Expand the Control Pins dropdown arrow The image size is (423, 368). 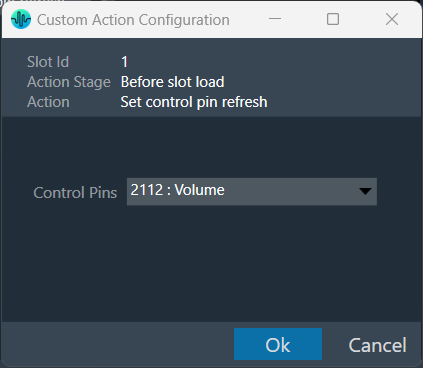coord(365,191)
